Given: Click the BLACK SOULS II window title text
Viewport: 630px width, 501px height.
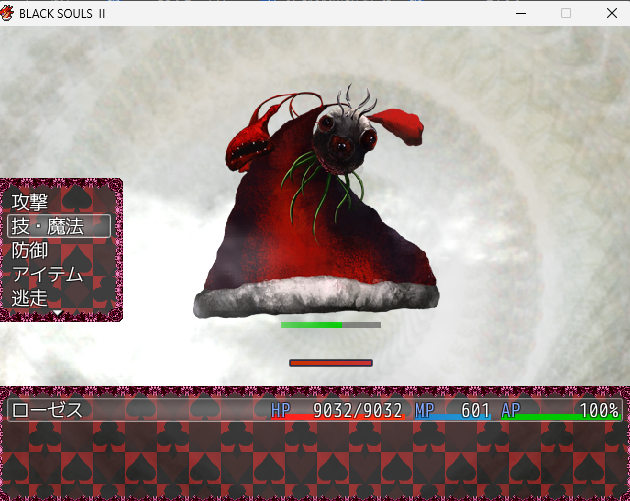Looking at the screenshot, I should (62, 14).
